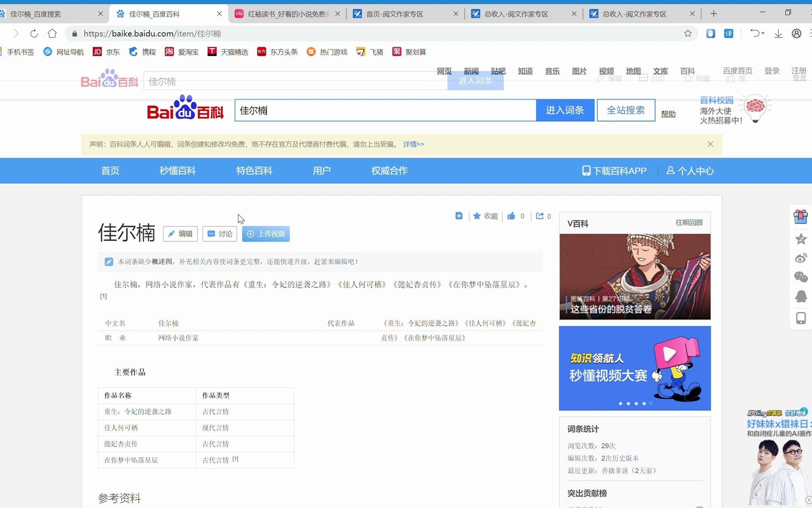The image size is (812, 508).
Task: Open the downloads icon in the toolbar
Action: pos(778,33)
